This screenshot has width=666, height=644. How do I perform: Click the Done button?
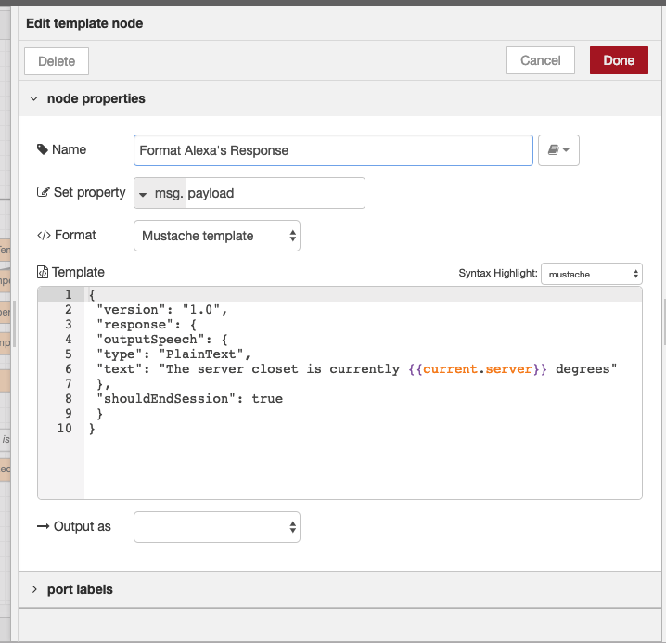tap(619, 60)
